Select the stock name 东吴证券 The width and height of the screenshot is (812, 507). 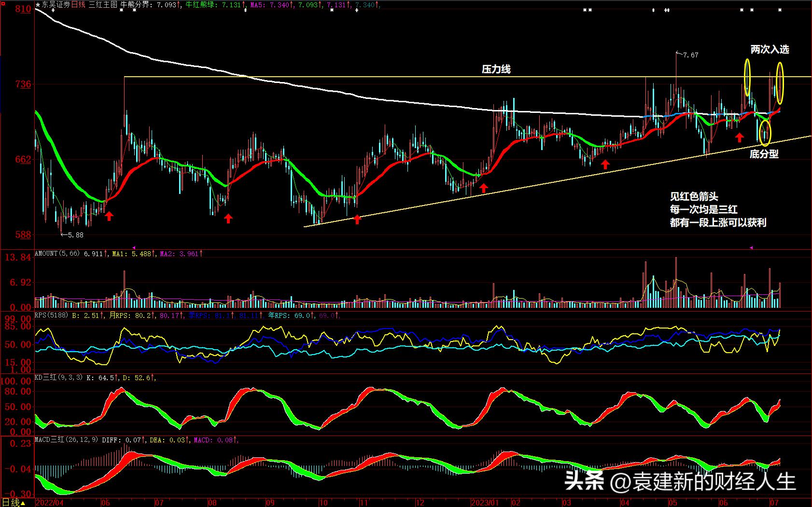coord(56,5)
